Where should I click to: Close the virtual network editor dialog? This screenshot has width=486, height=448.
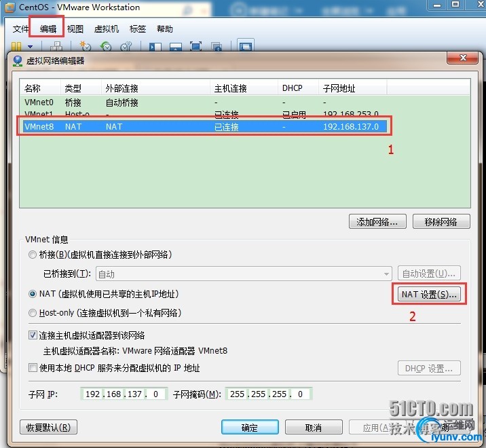pos(462,58)
